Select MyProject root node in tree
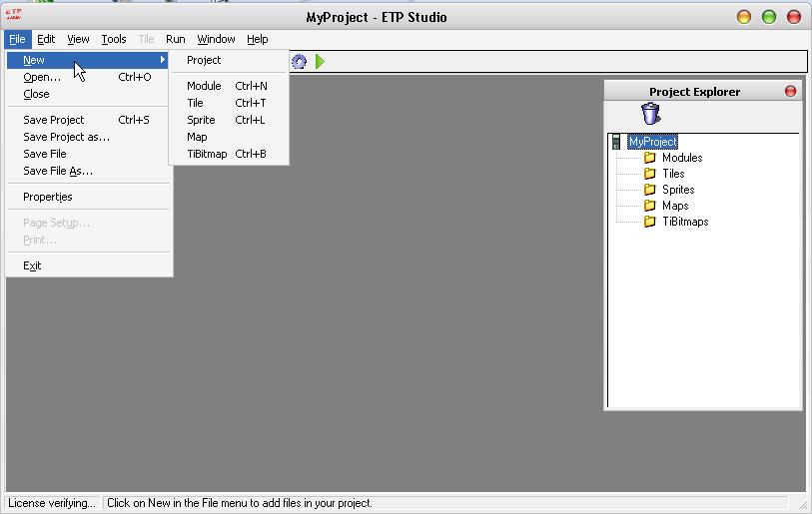 tap(652, 142)
